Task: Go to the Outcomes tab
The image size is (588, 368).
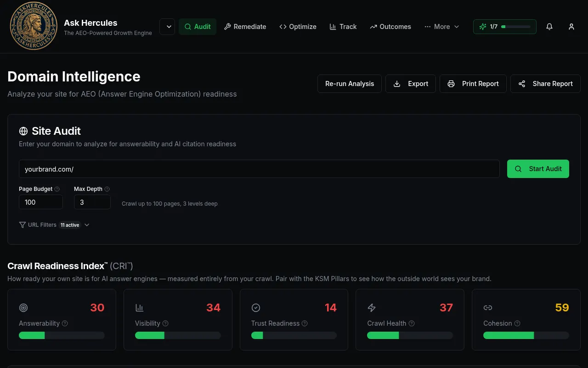Action: pyautogui.click(x=390, y=27)
